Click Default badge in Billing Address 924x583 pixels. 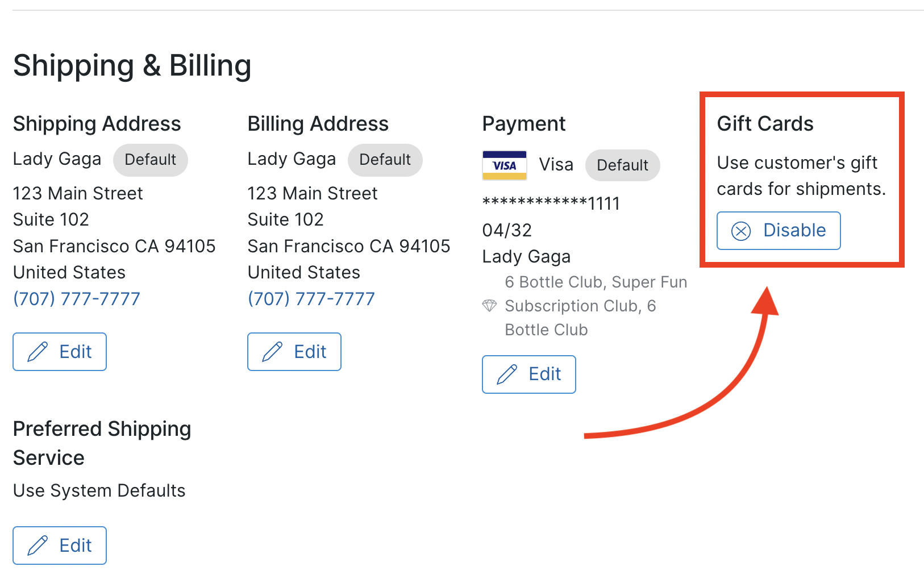click(x=385, y=160)
